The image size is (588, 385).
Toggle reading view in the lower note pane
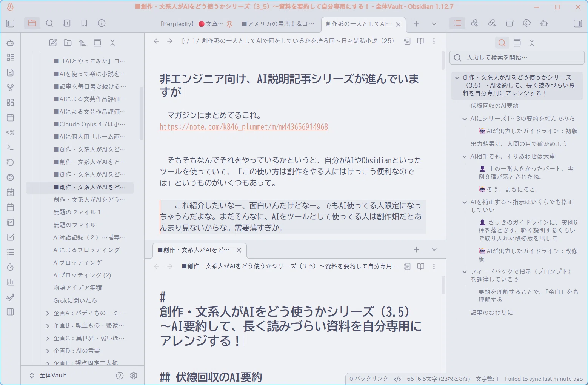tap(421, 266)
